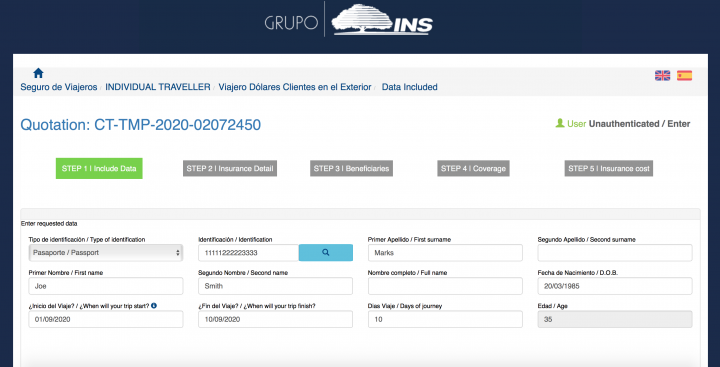Image resolution: width=720 pixels, height=367 pixels.
Task: Click the Grupo INS tree logo
Action: coord(382,19)
